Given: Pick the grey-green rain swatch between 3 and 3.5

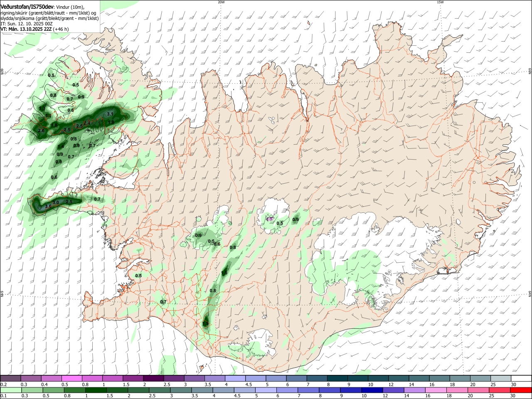Looking at the screenshot, I should tap(180, 390).
